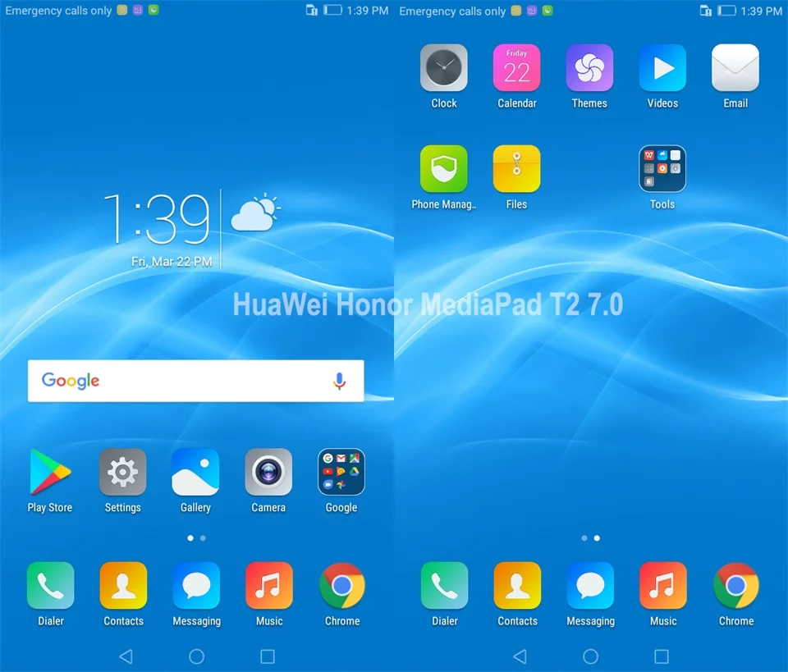Tap green notification icon, left status bar
This screenshot has width=788, height=672.
click(153, 10)
